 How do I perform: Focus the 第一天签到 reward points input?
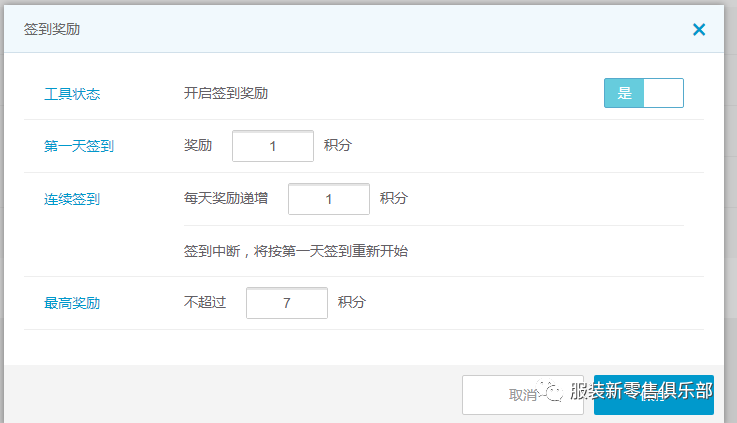tap(273, 146)
